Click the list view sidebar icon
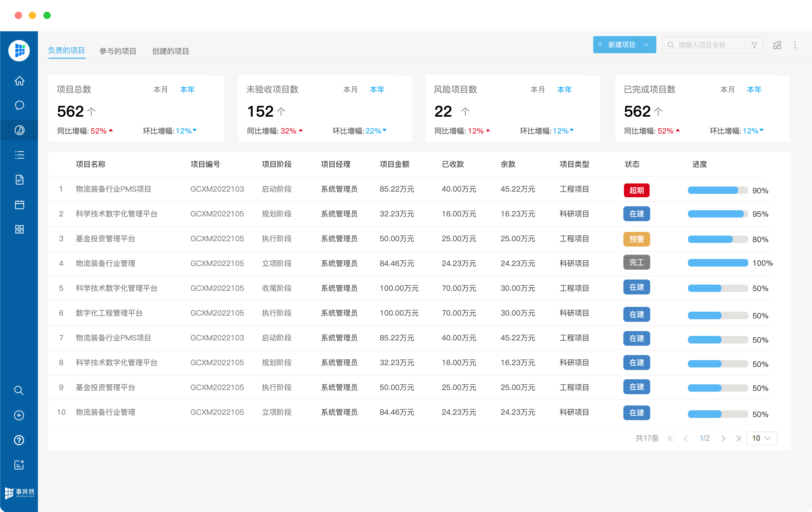Image resolution: width=812 pixels, height=512 pixels. point(19,155)
